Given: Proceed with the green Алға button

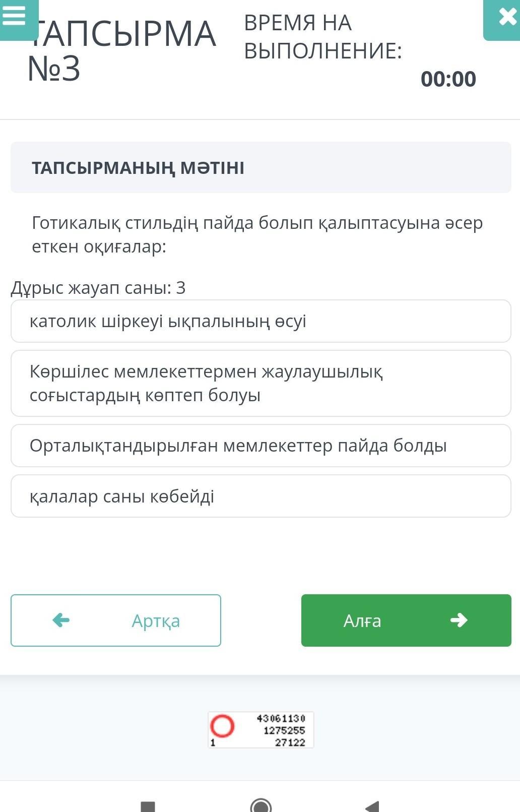Looking at the screenshot, I should click(x=406, y=620).
